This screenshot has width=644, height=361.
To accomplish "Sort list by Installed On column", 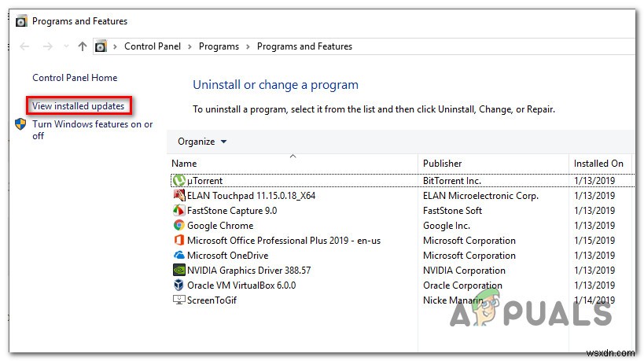I will pyautogui.click(x=598, y=164).
